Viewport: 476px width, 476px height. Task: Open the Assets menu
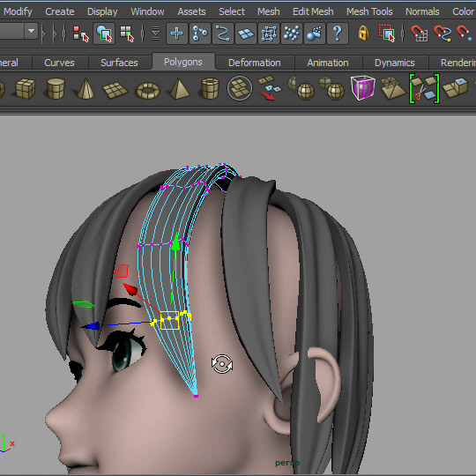tap(191, 11)
